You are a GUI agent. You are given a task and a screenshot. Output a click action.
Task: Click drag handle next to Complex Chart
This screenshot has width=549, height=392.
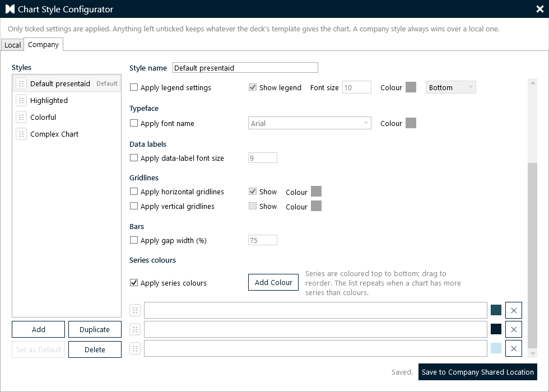(21, 134)
